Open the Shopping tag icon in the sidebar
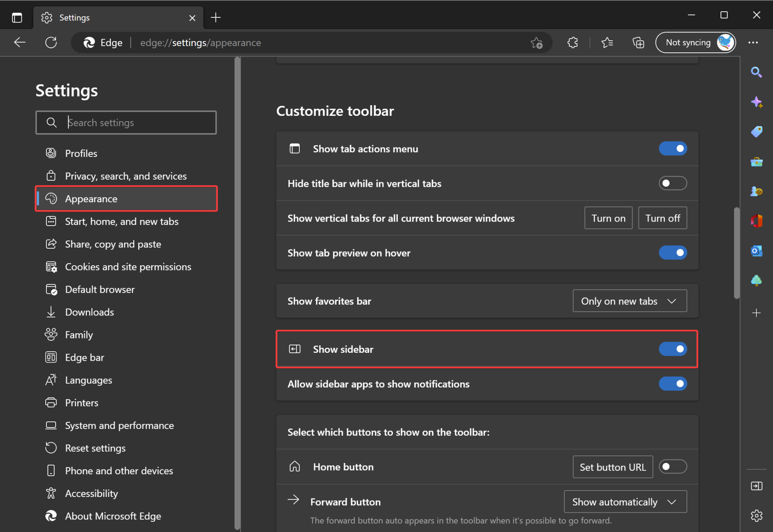Screen dimensions: 773x532 [757, 132]
